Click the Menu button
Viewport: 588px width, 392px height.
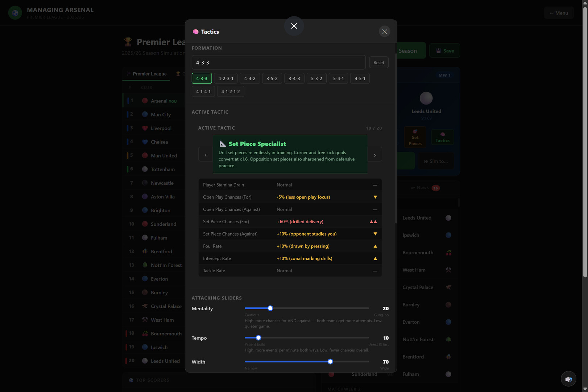pos(559,13)
